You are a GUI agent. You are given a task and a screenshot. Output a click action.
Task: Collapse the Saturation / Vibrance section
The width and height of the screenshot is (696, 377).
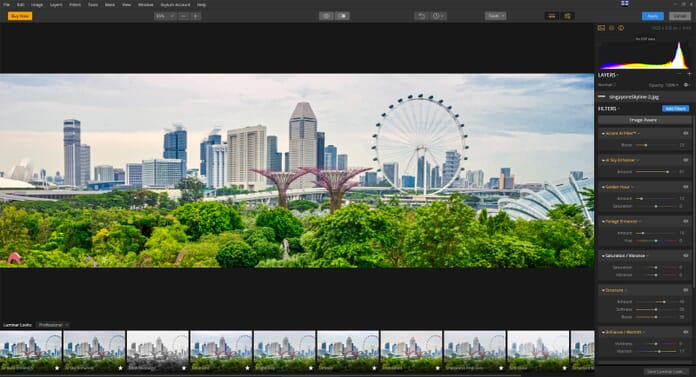click(603, 256)
